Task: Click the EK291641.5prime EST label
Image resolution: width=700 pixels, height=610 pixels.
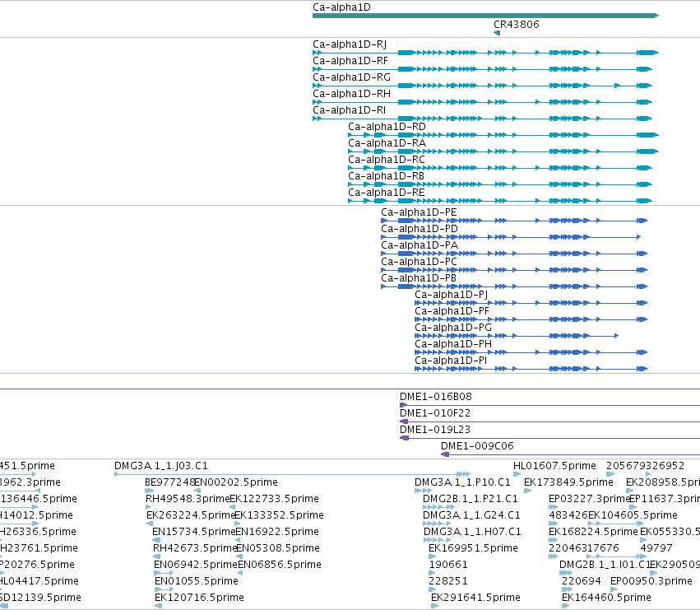Action: coord(475,598)
